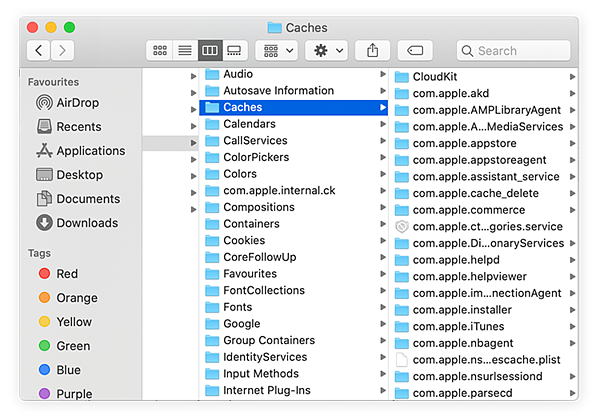Open Recents in the sidebar
Image resolution: width=600 pixels, height=420 pixels.
click(69, 127)
